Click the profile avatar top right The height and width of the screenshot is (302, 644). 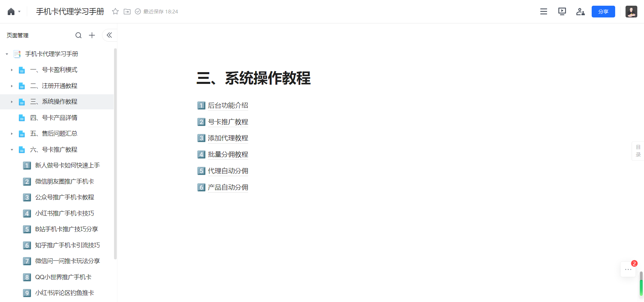[x=631, y=11]
